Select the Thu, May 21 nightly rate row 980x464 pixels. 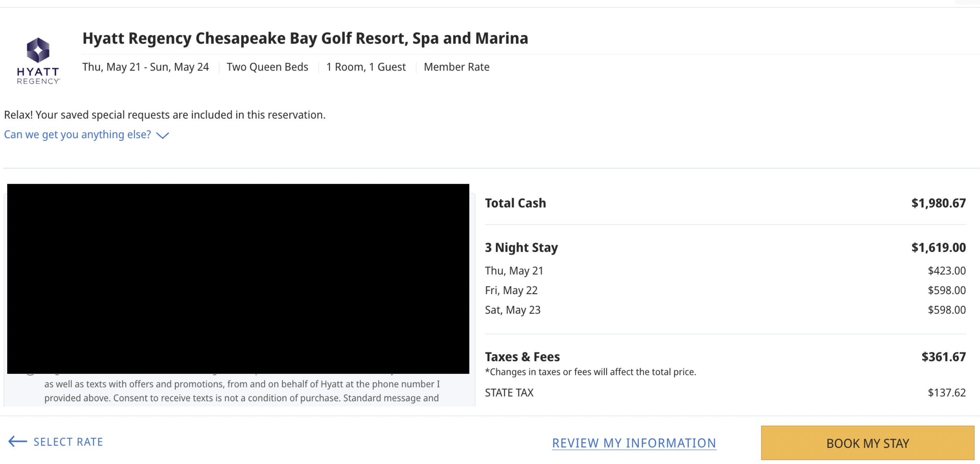coord(514,271)
